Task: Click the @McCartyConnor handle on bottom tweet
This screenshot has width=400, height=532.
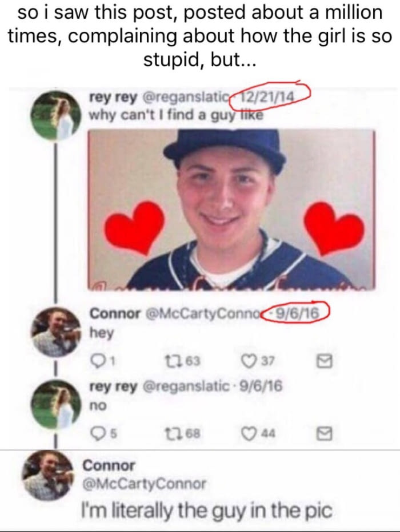Action: coord(145,484)
